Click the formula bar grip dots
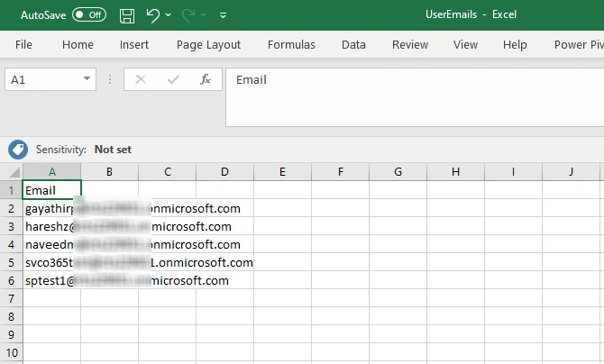 pos(110,79)
